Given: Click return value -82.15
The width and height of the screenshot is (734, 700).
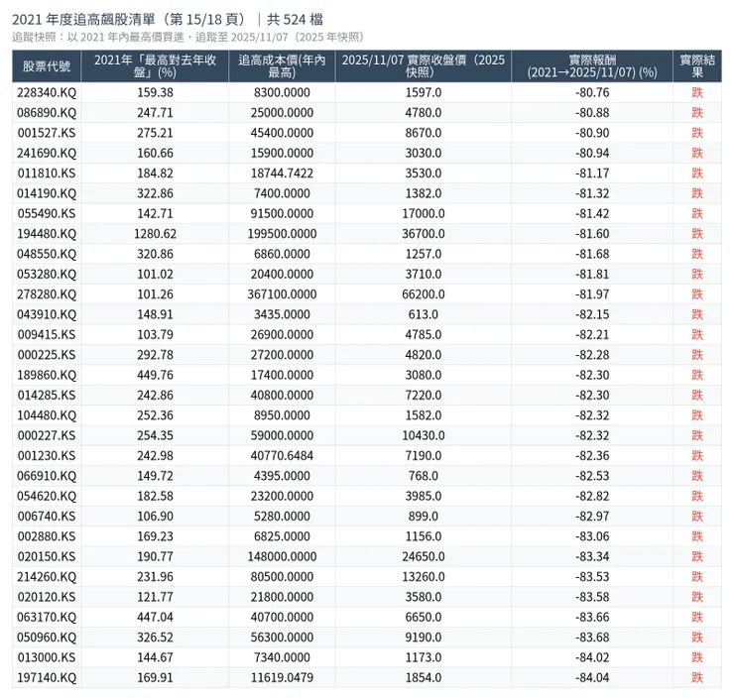Looking at the screenshot, I should coord(592,314).
